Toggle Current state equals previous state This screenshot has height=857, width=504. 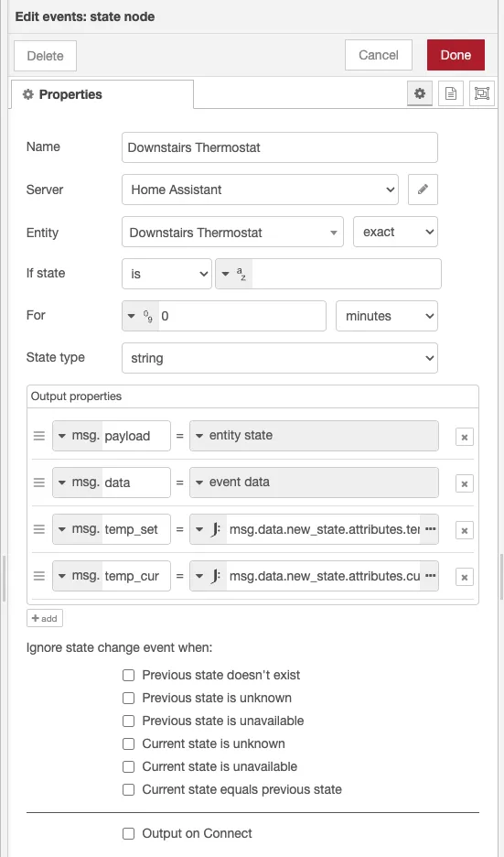128,789
